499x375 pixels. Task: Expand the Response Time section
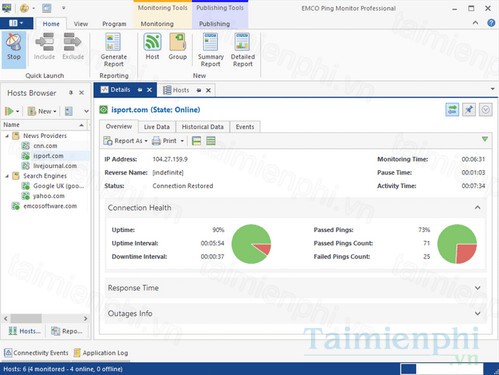[295, 288]
